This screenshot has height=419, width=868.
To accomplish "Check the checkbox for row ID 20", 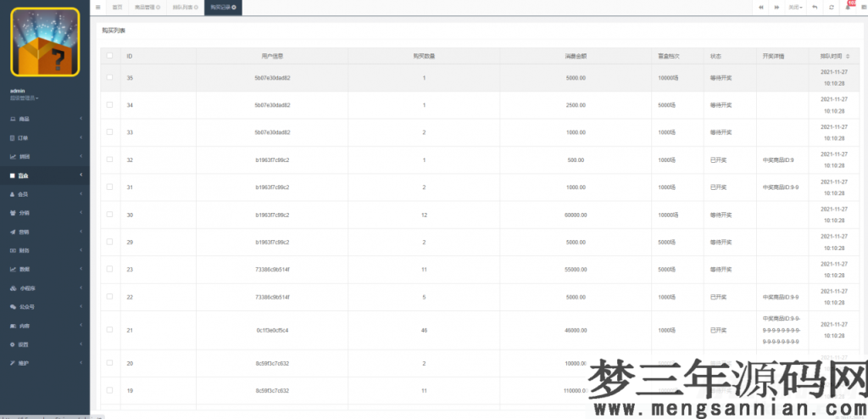I will coord(109,363).
